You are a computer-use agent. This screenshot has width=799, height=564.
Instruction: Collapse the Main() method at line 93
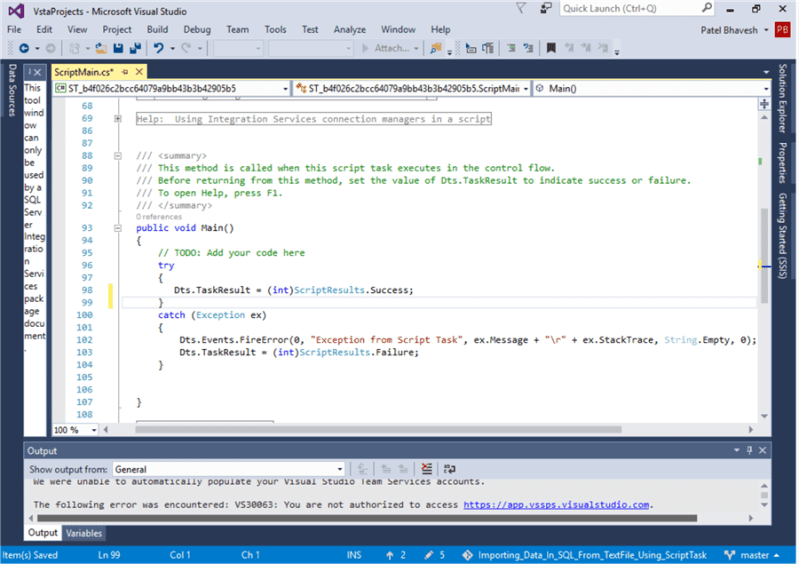pyautogui.click(x=118, y=228)
